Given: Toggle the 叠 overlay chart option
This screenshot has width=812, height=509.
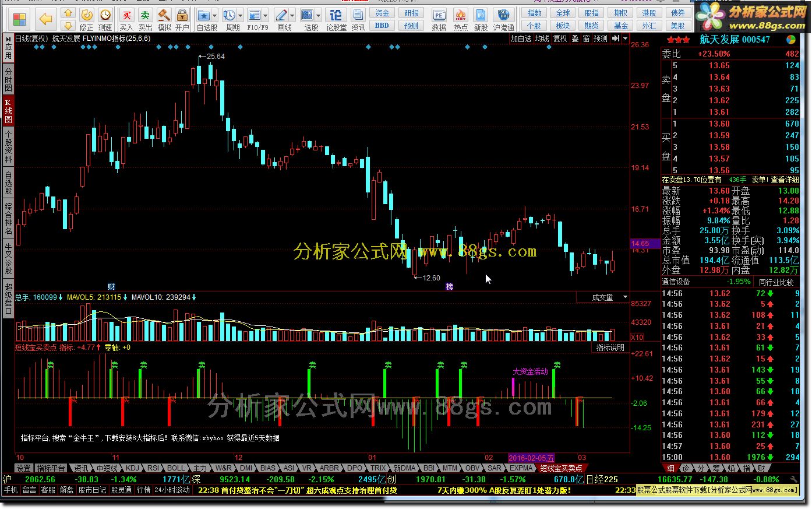Looking at the screenshot, I should pyautogui.click(x=575, y=38).
